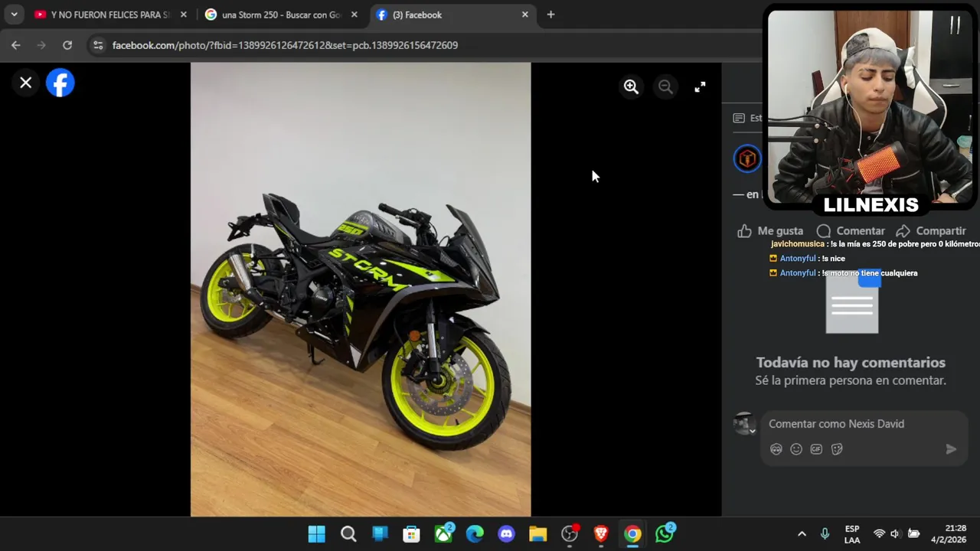
Task: Zoom in on the motorcycle photo
Action: (x=631, y=87)
